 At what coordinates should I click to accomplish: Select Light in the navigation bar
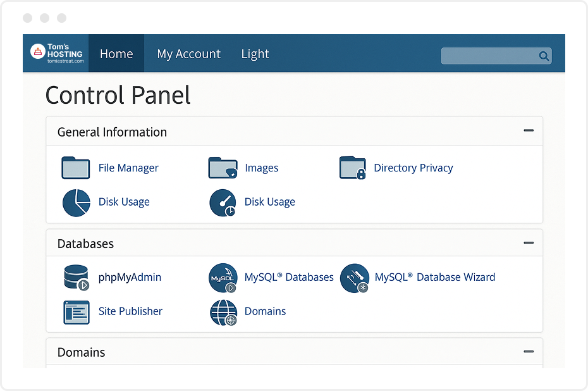255,54
